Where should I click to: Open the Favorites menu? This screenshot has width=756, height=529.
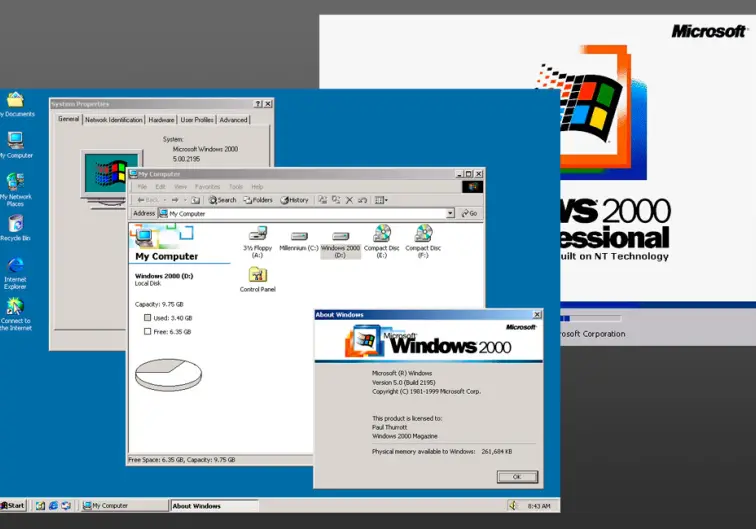pos(207,187)
